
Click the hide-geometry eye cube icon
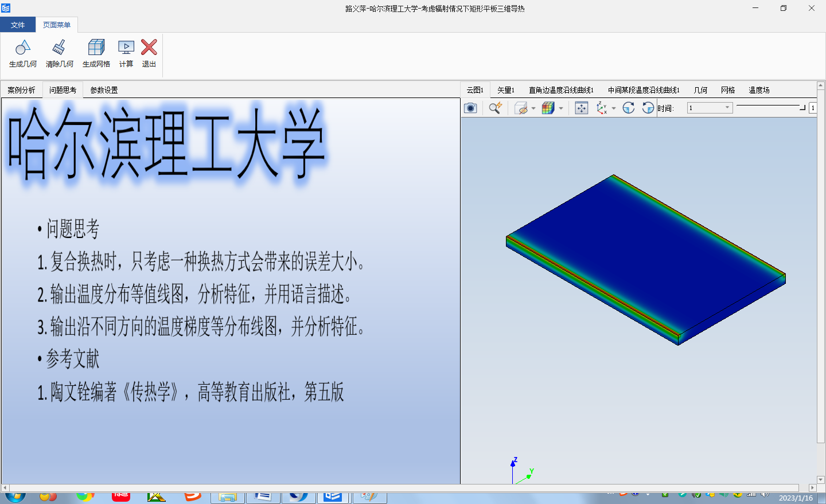pos(521,108)
